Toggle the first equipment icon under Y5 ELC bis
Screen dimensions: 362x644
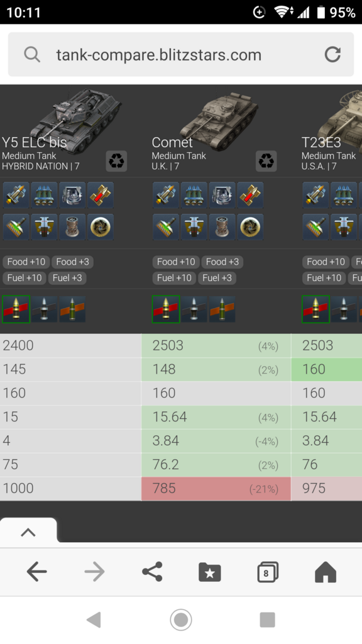[x=16, y=195]
